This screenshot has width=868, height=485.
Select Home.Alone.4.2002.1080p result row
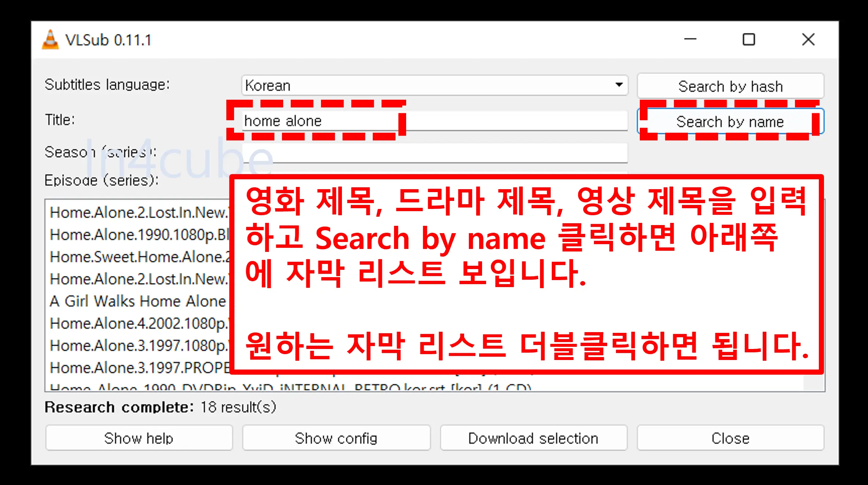pyautogui.click(x=139, y=323)
